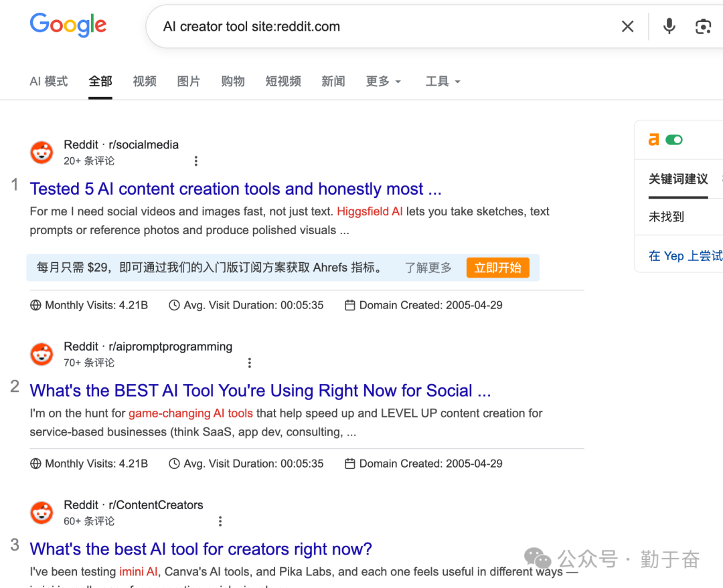Viewport: 723px width, 588px height.
Task: Clear the search query with the X icon
Action: point(627,26)
